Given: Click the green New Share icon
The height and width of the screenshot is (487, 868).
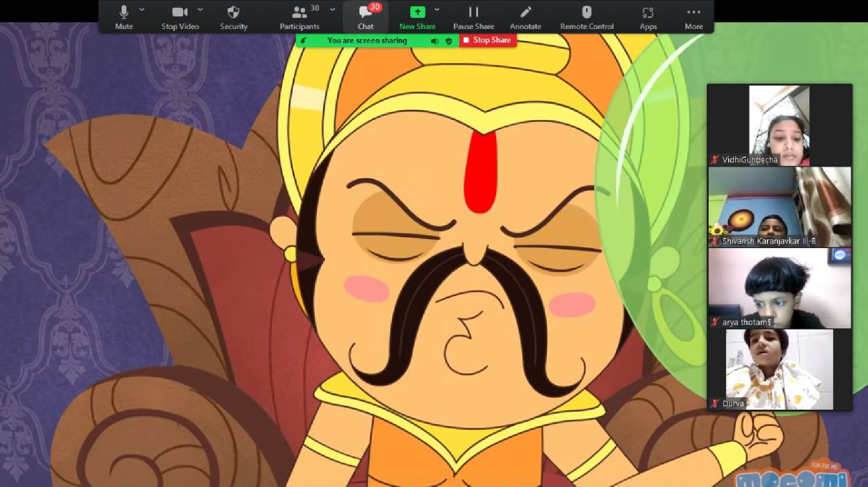Looking at the screenshot, I should click(417, 12).
